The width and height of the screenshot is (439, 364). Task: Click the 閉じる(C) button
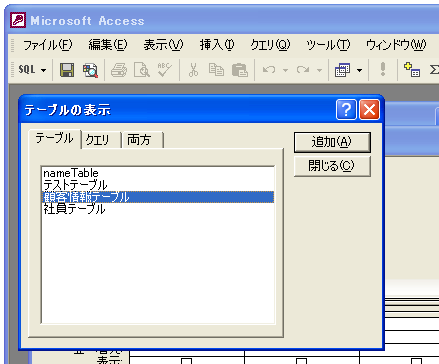(332, 166)
